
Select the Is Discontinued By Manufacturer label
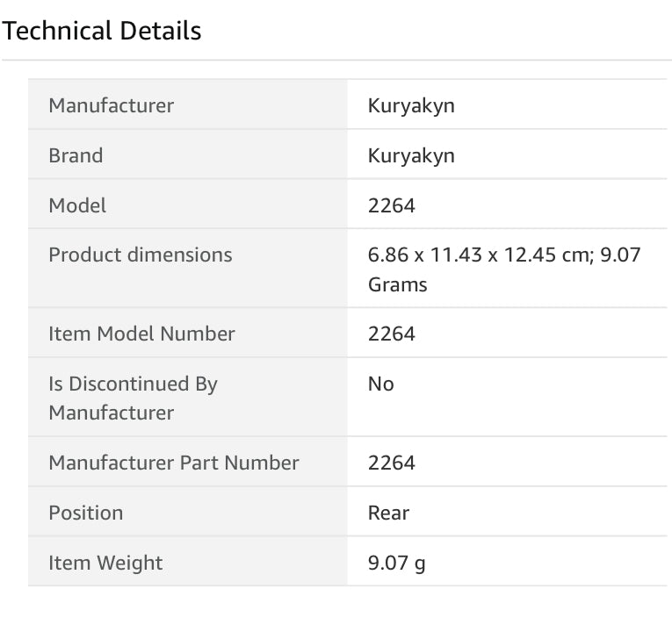tap(133, 398)
